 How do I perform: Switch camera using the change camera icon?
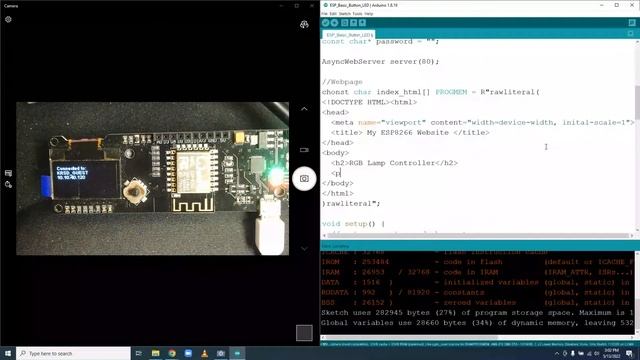[304, 24]
